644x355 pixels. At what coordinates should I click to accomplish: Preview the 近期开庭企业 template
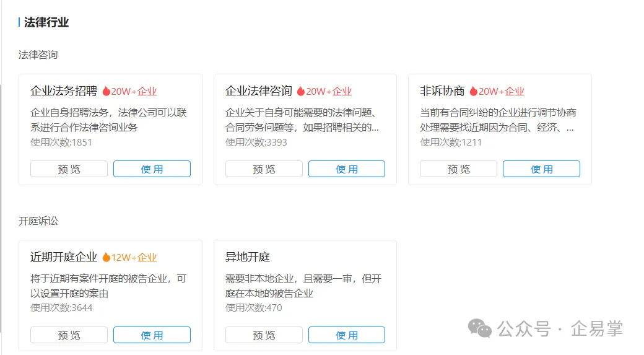(x=69, y=335)
